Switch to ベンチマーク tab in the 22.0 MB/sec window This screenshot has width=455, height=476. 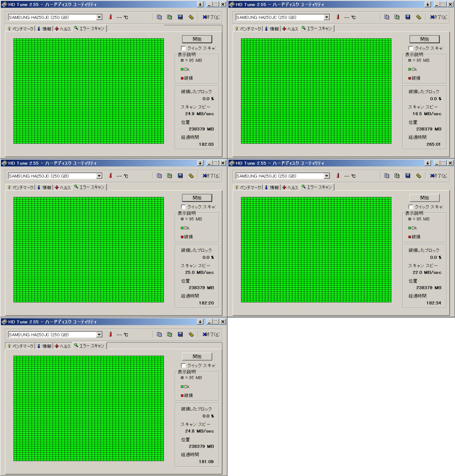(248, 187)
